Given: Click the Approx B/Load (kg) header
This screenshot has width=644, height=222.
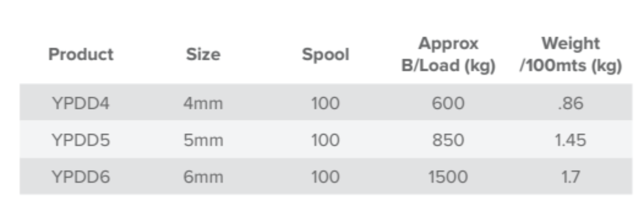Looking at the screenshot, I should (x=448, y=55).
